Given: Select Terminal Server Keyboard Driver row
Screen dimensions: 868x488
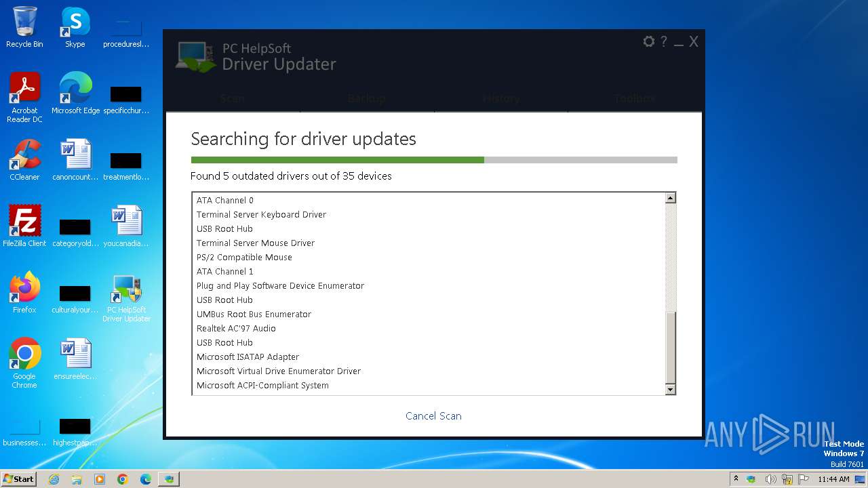Looking at the screenshot, I should pyautogui.click(x=429, y=215).
